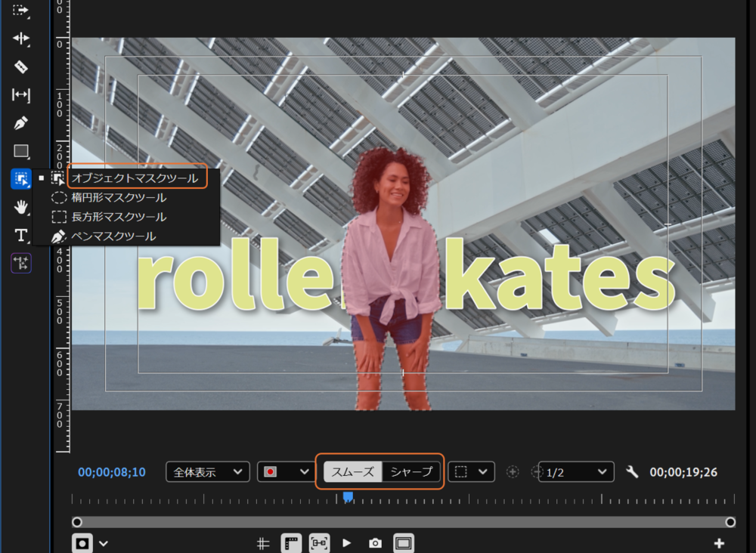
Task: Pick the Razor tool
Action: (20, 66)
